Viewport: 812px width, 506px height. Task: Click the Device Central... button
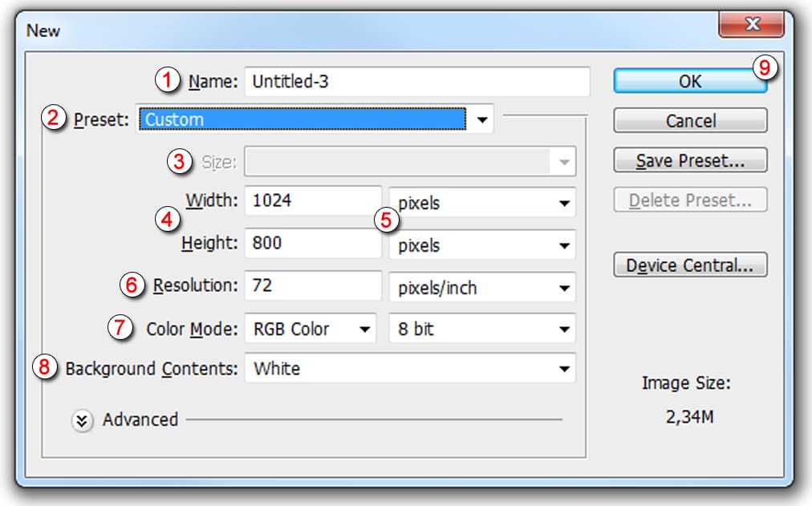coord(690,265)
